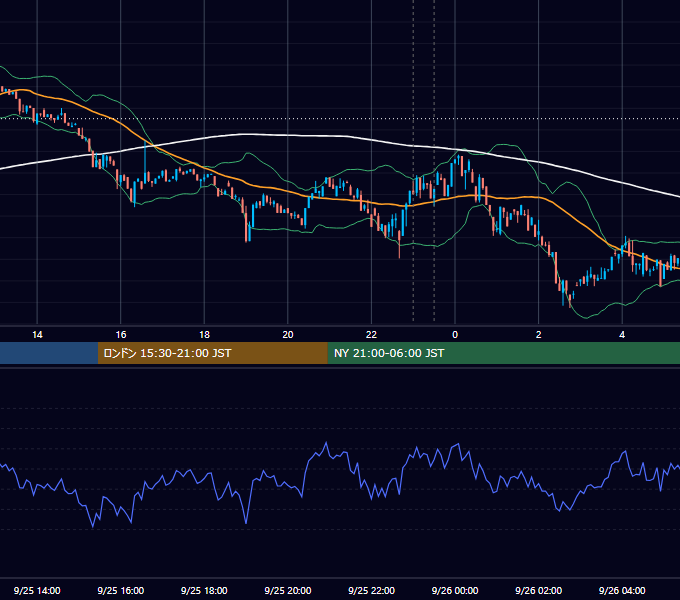Click the 9/25 20:00 date label
This screenshot has height=600, width=680.
288,590
